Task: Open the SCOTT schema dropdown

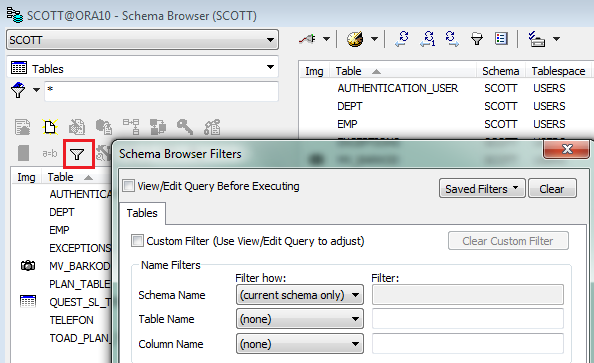Action: (142, 40)
